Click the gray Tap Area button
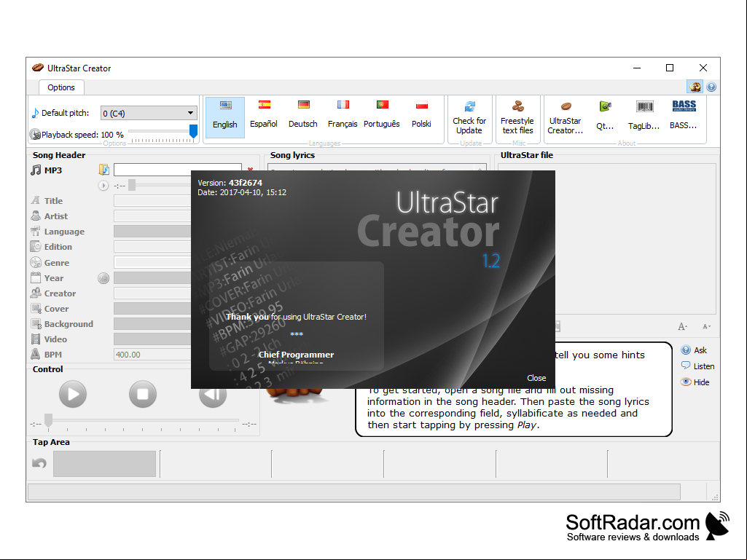Screen dimensions: 747x560 [104, 464]
